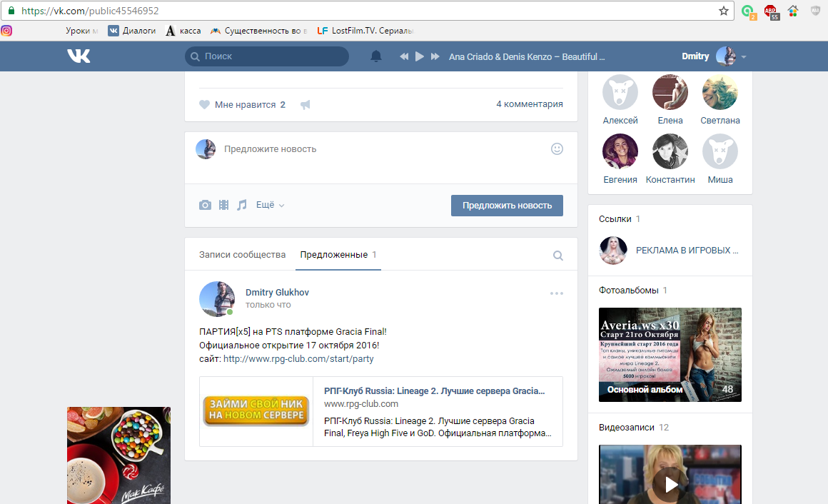Expand the Ещё attachments dropdown
The height and width of the screenshot is (504, 828).
click(x=270, y=205)
